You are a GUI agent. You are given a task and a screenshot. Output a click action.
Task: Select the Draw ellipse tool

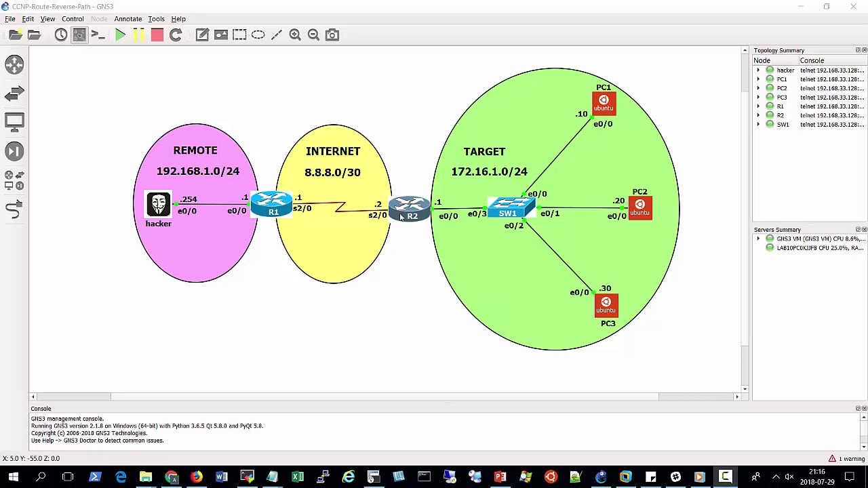click(258, 35)
